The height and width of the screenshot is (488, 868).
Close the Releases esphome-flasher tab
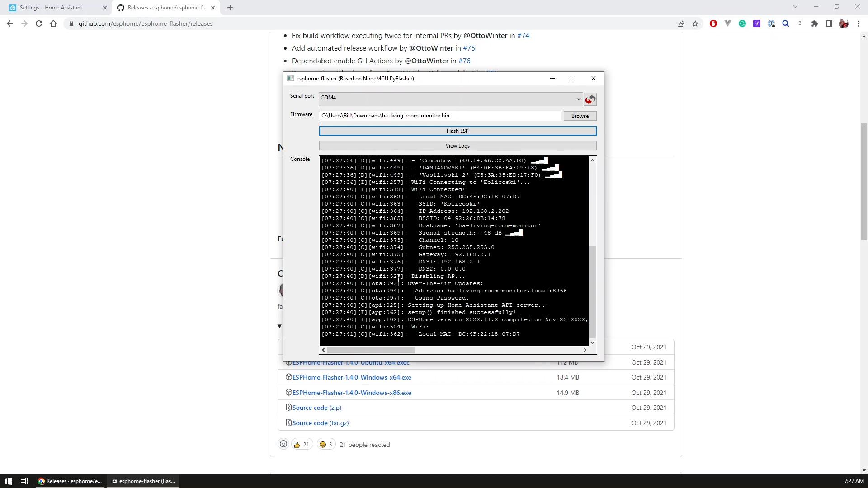212,8
